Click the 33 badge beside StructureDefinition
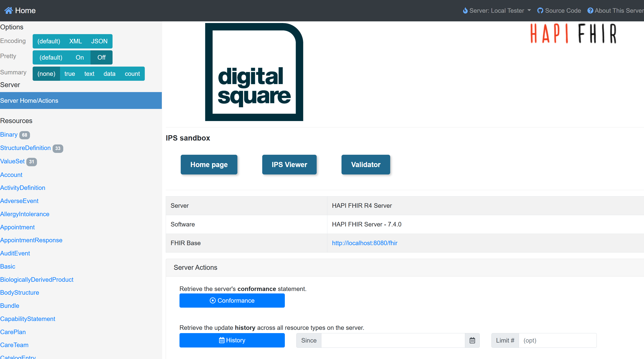Screen dimensions: 644x359 click(58, 148)
